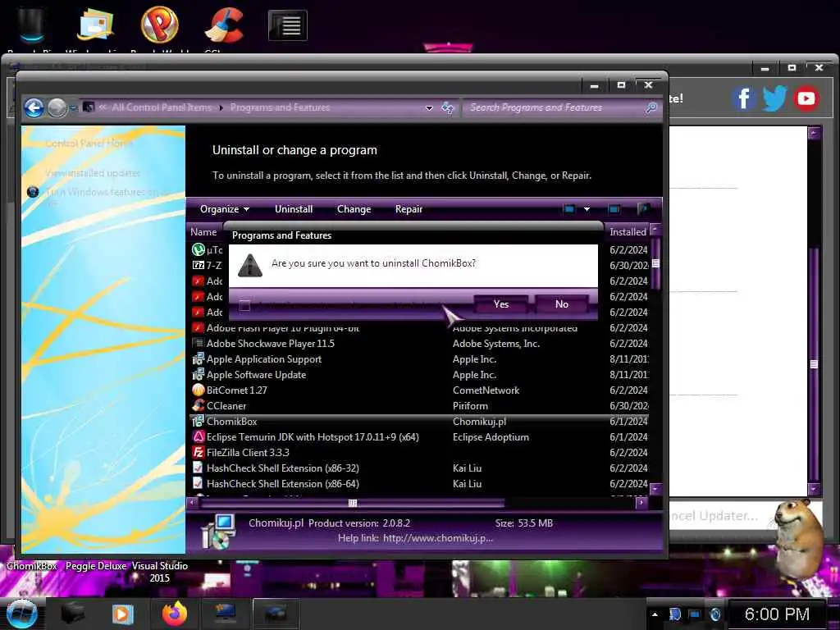840x630 pixels.
Task: Expand the arrow between the breadcrumbs
Action: pyautogui.click(x=221, y=107)
